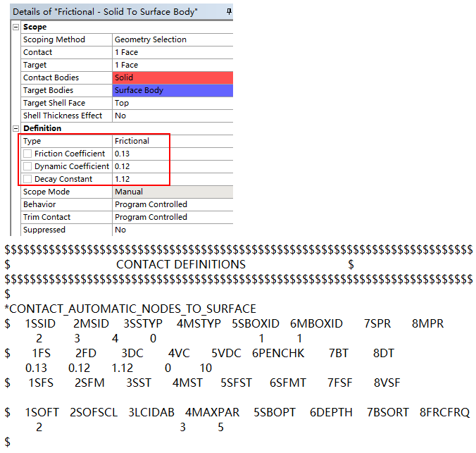Click the 7BSORT column header
Screen dimensions: 476x453
click(388, 413)
